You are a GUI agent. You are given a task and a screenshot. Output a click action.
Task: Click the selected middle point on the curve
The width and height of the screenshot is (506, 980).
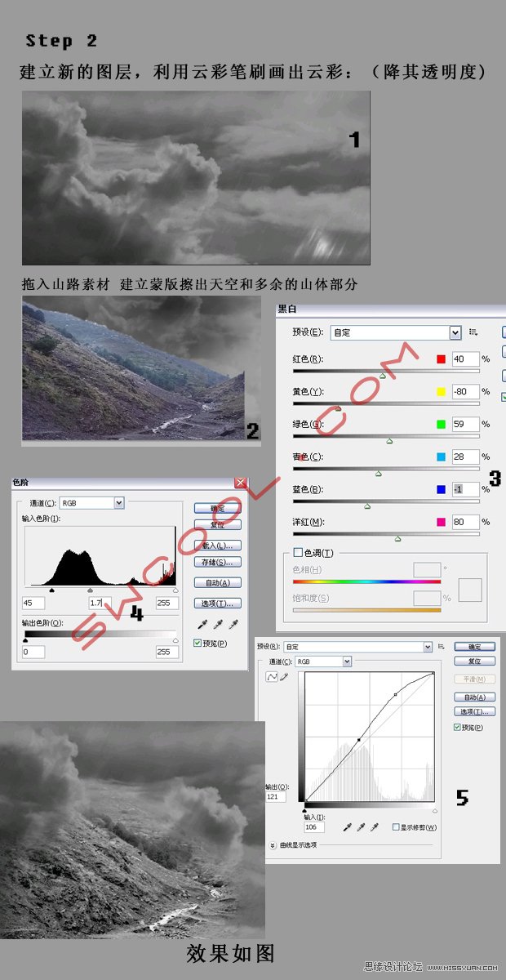[x=358, y=740]
